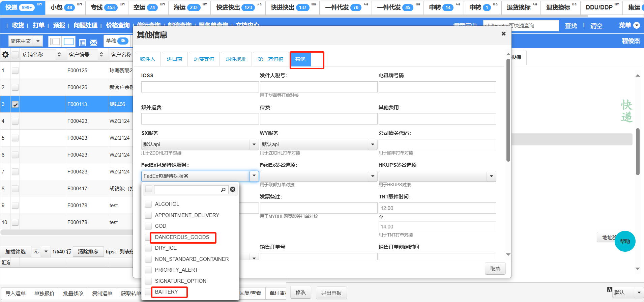The image size is (644, 302).
Task: Click the dialog scrollbar down arrow
Action: (508, 254)
